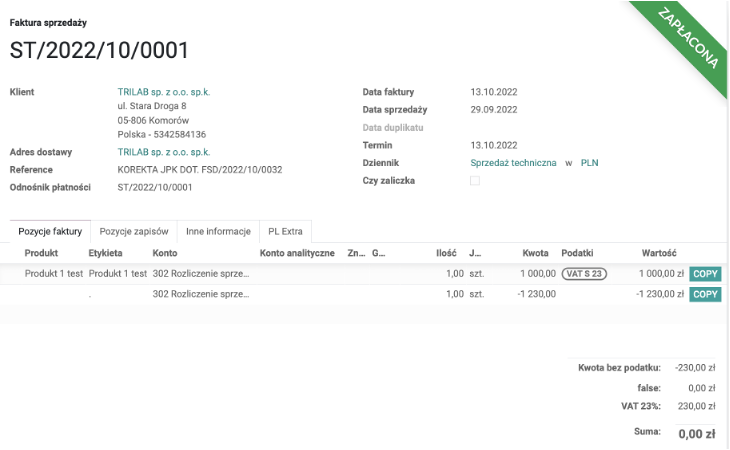Open the Inne informacje tab
The image size is (730, 450).
click(218, 231)
